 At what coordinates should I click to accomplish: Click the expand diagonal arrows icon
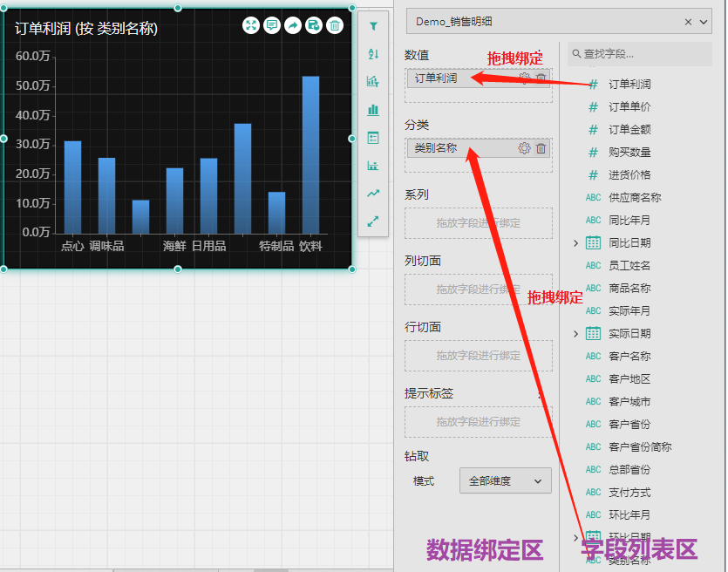373,221
